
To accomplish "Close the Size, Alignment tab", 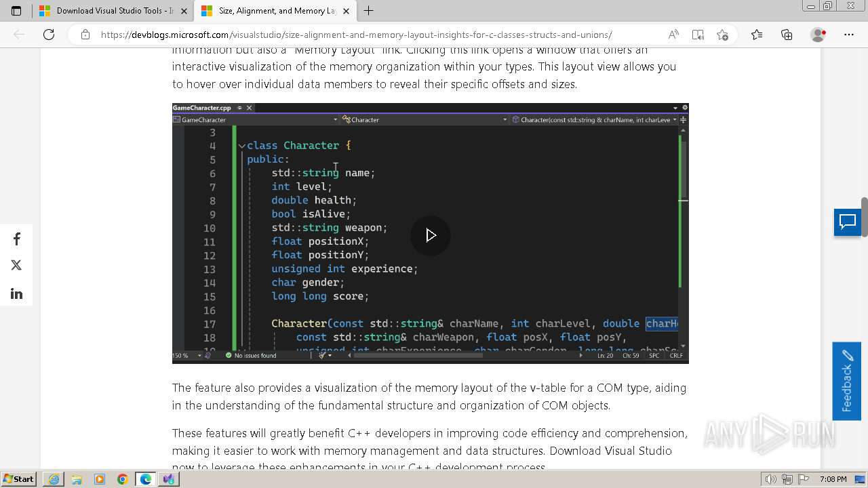I will 346,11.
